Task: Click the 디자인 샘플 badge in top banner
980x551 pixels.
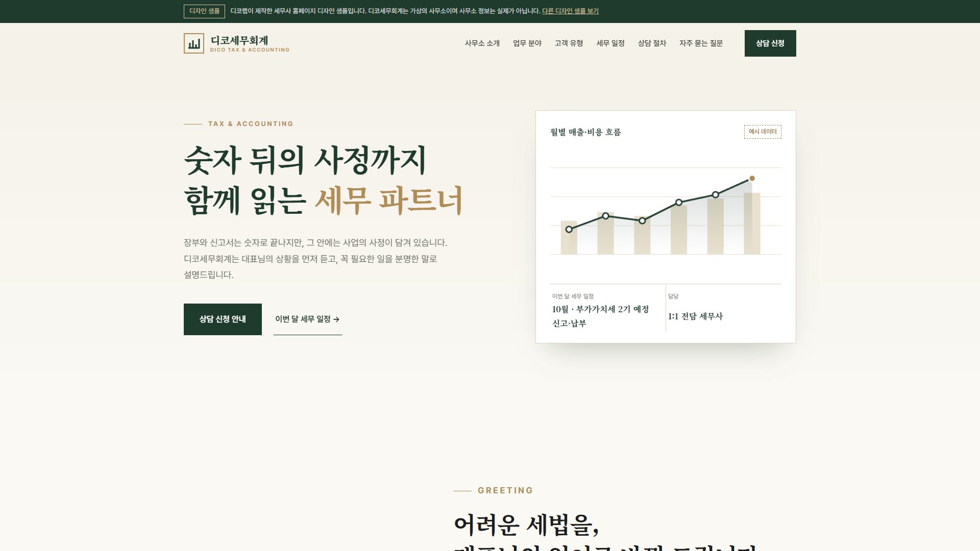Action: pyautogui.click(x=204, y=11)
